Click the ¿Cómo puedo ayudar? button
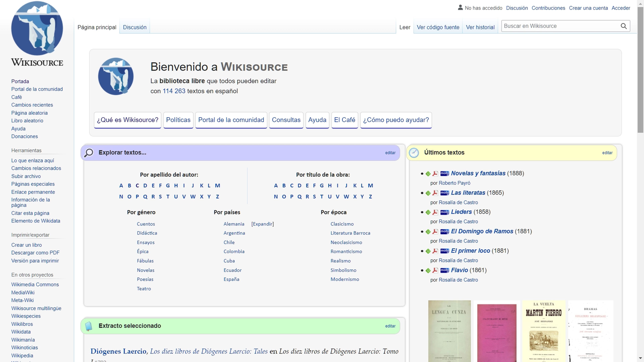Viewport: 644px width, 362px height. tap(396, 120)
